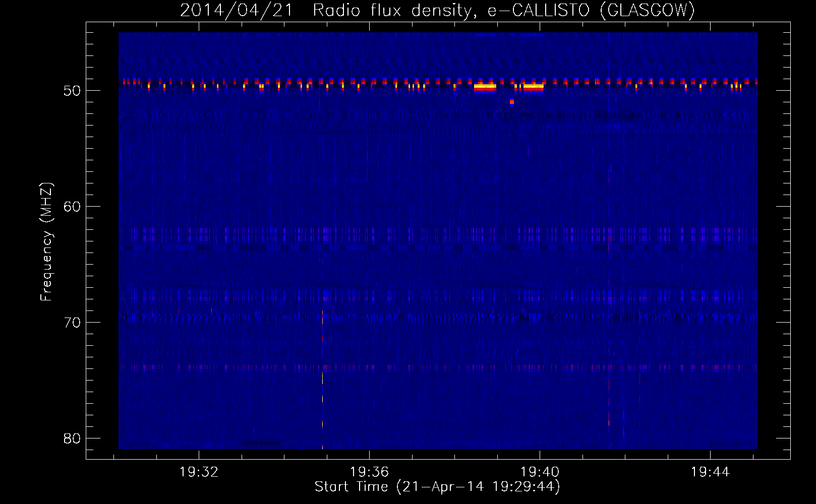Click the plot title mentioning e-CALLISTO (GLASGOW)
816x504 pixels.
click(x=438, y=10)
